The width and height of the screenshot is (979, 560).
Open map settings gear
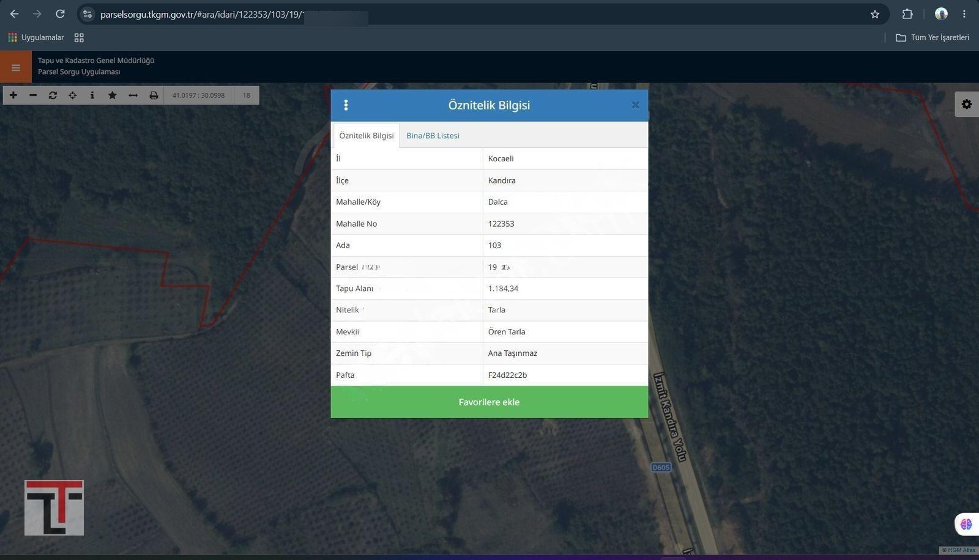coord(967,104)
